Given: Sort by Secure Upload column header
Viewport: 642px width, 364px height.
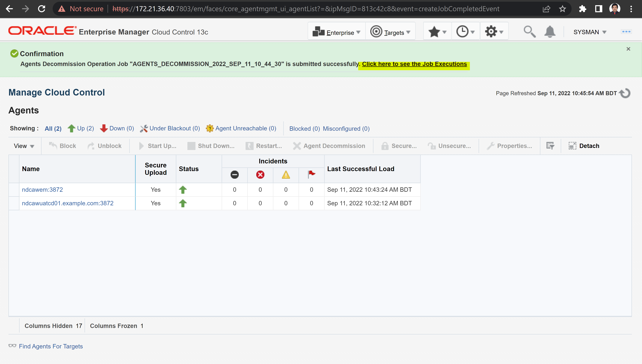Looking at the screenshot, I should (156, 169).
